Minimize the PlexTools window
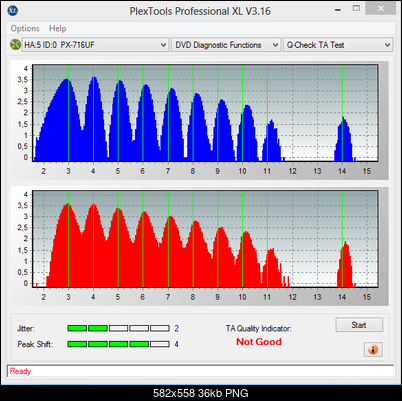Screen dimensions: 402x401 pyautogui.click(x=338, y=9)
